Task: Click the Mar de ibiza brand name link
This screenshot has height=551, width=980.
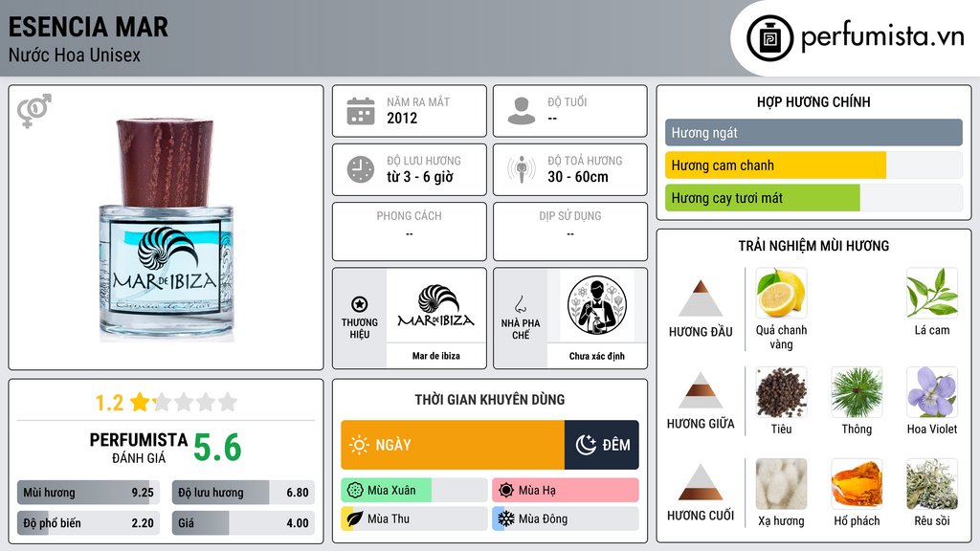Action: point(435,356)
